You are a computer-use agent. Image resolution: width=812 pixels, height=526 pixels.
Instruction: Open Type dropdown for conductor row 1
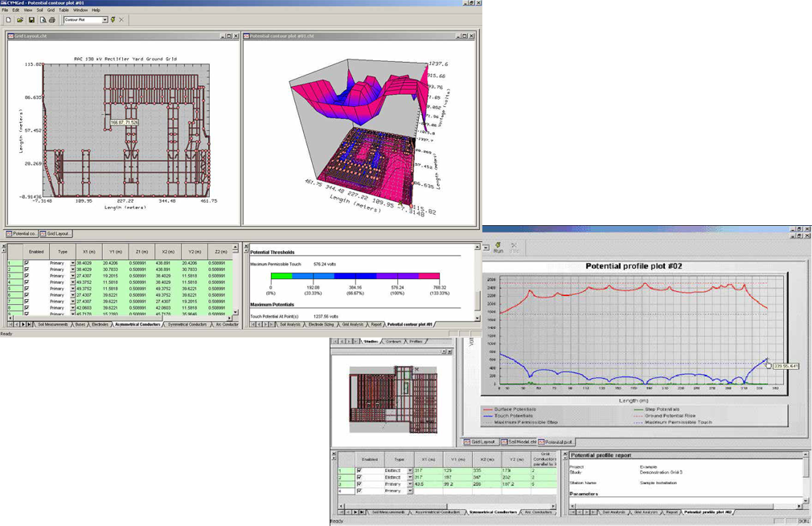[72, 263]
